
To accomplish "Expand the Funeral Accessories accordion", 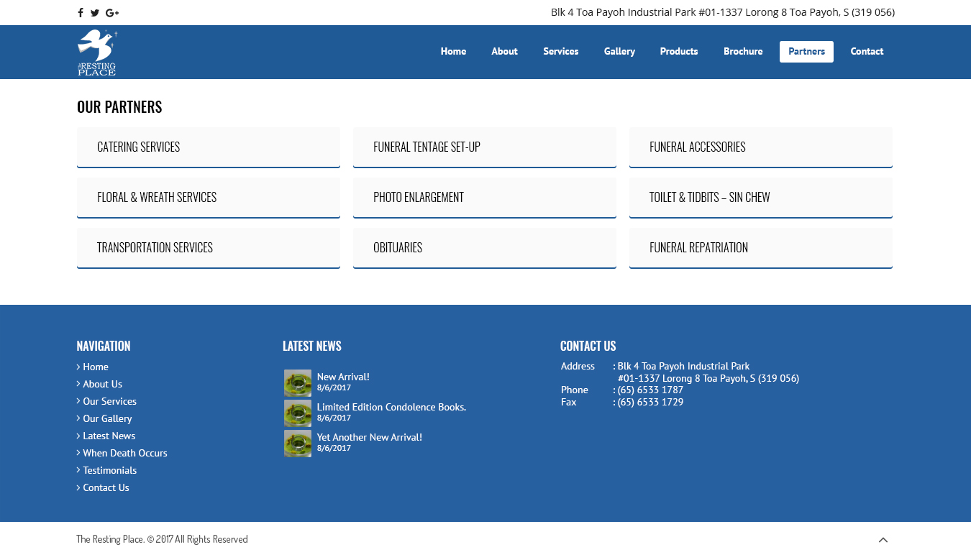I will click(x=760, y=147).
